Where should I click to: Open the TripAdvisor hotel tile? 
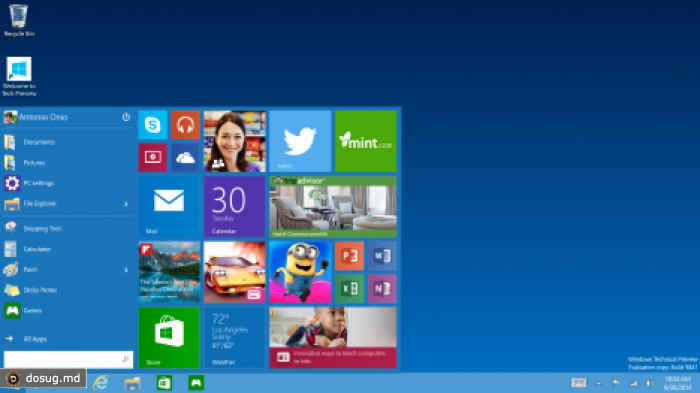click(x=333, y=207)
